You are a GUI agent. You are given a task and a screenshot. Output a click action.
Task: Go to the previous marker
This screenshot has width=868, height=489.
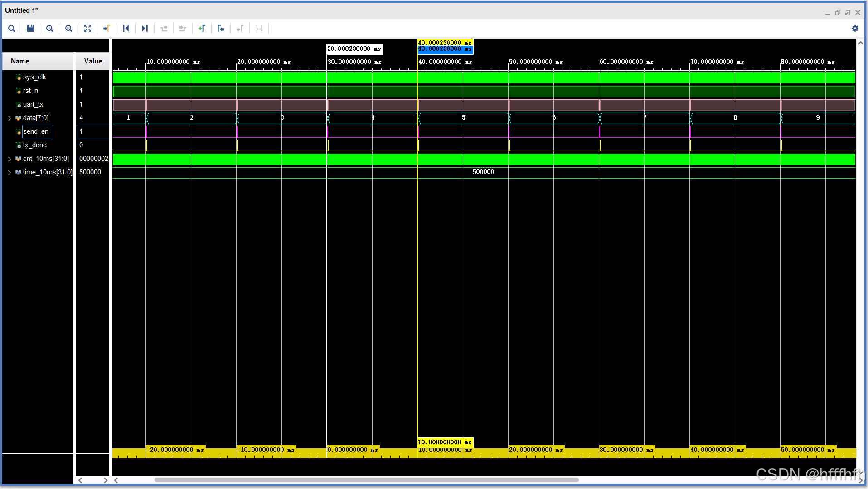221,29
